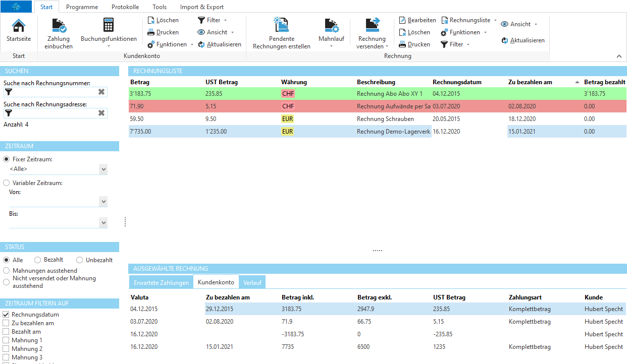Open the Mahnlauf icon menu

[331, 26]
